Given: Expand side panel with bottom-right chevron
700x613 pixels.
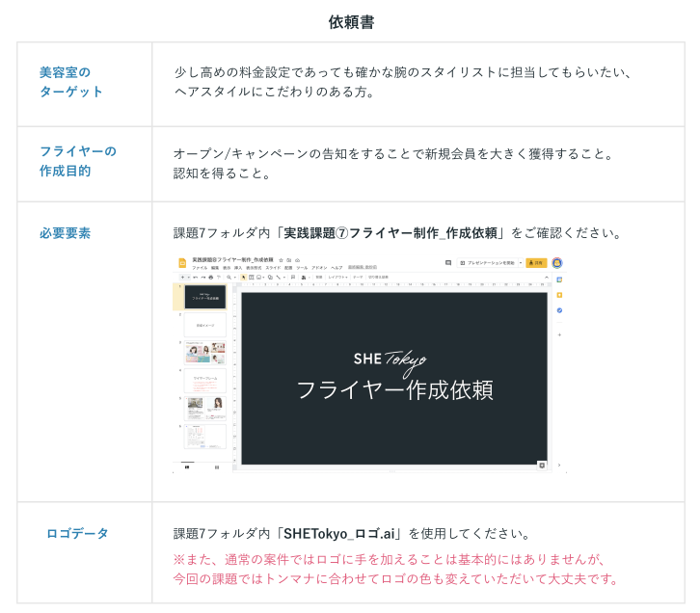Looking at the screenshot, I should [x=559, y=466].
